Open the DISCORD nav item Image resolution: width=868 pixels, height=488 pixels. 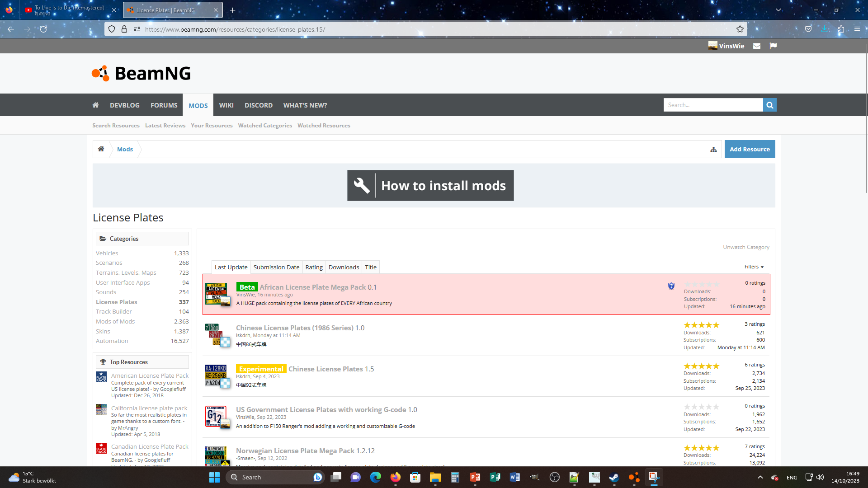(x=259, y=105)
